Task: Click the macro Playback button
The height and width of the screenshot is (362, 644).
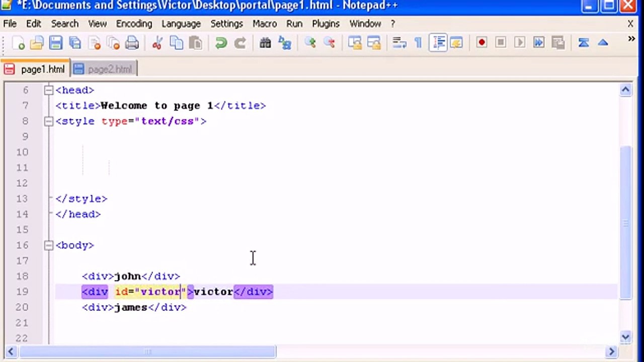Action: point(520,43)
